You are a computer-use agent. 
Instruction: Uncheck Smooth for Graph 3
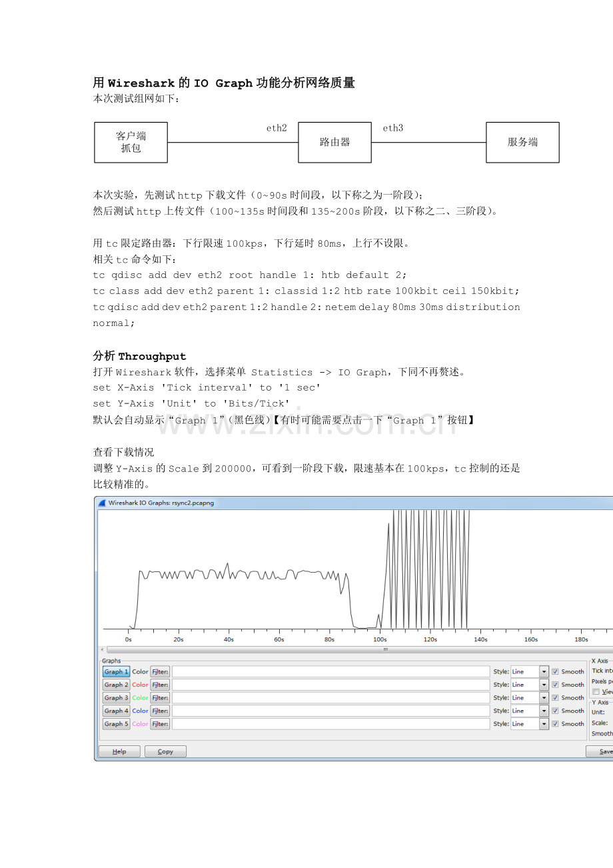pos(555,697)
